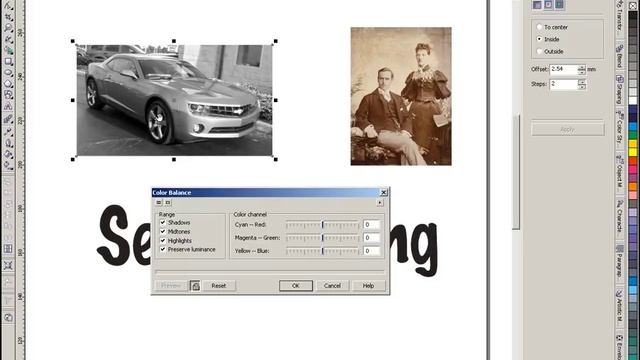Increase contour Steps with up arrow
The height and width of the screenshot is (360, 640).
click(582, 82)
